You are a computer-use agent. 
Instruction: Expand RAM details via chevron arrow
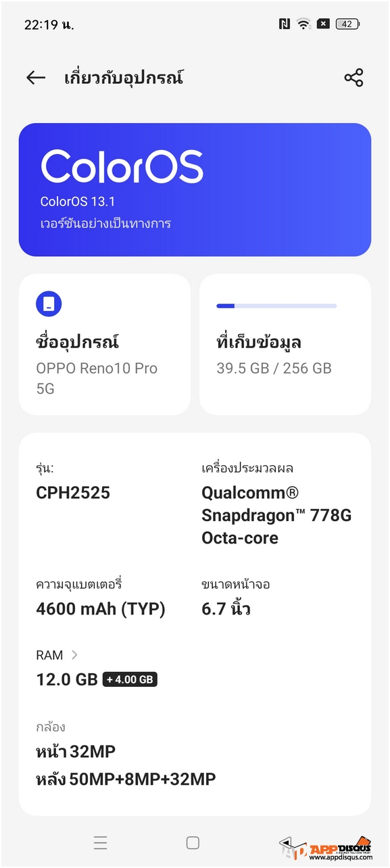[x=74, y=654]
